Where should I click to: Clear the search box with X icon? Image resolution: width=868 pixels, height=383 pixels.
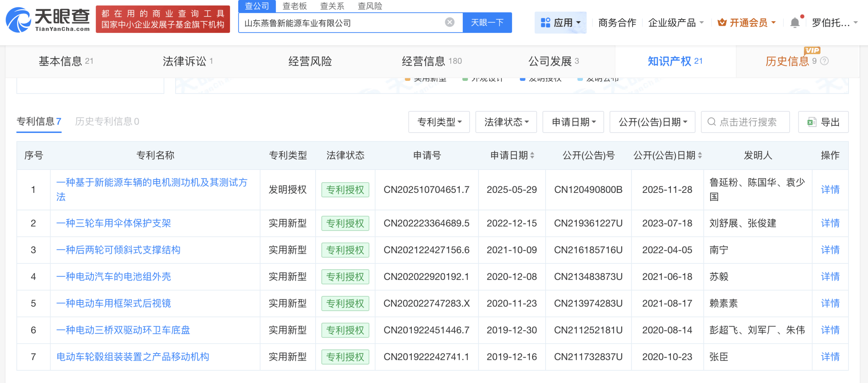449,22
